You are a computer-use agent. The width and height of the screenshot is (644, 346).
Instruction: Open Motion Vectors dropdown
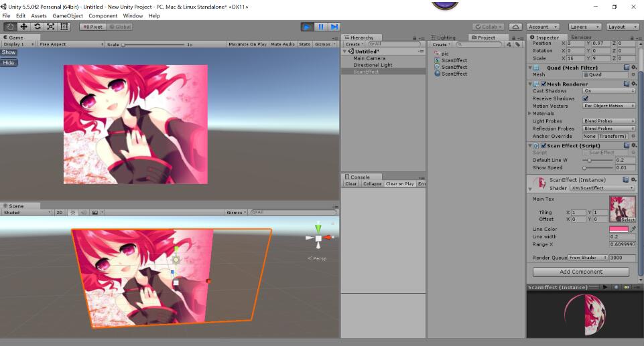[x=609, y=106]
